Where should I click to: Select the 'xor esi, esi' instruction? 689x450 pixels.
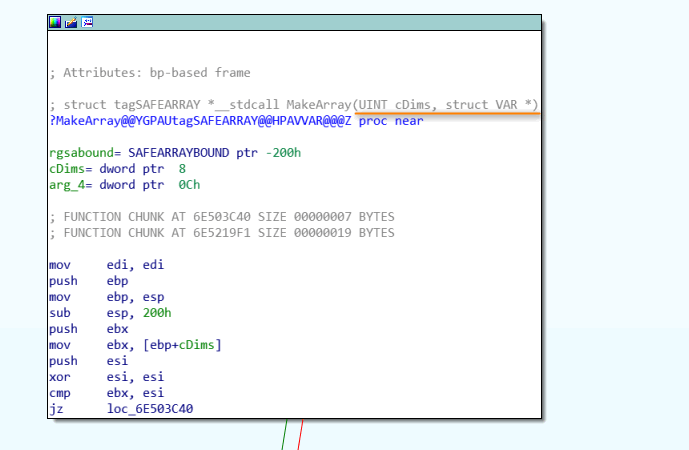point(105,377)
